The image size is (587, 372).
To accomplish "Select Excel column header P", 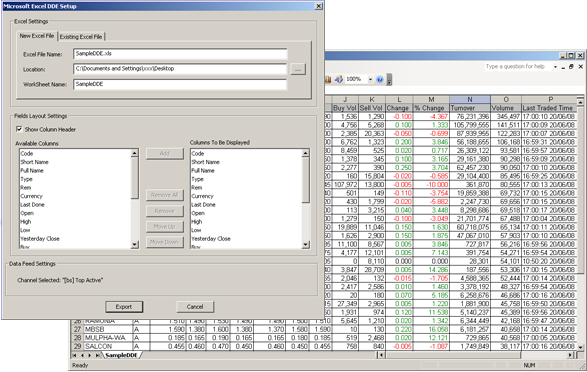I will pyautogui.click(x=550, y=99).
